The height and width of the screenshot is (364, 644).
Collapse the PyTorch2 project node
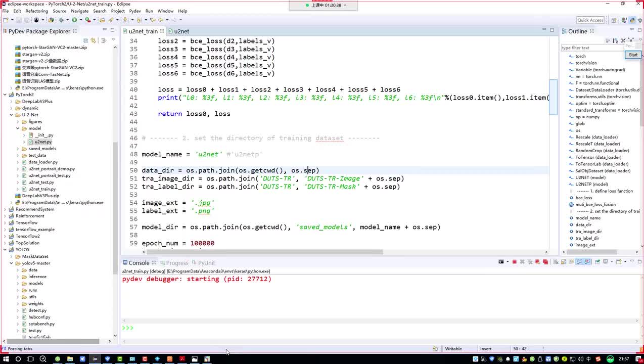tap(5, 95)
